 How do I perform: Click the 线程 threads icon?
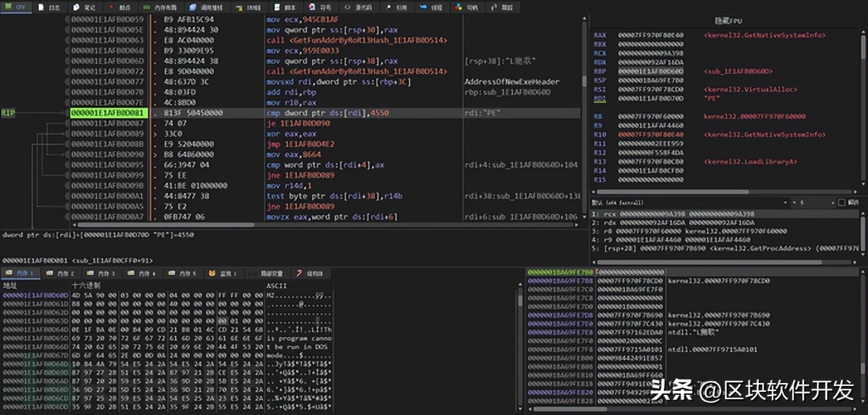(423, 7)
